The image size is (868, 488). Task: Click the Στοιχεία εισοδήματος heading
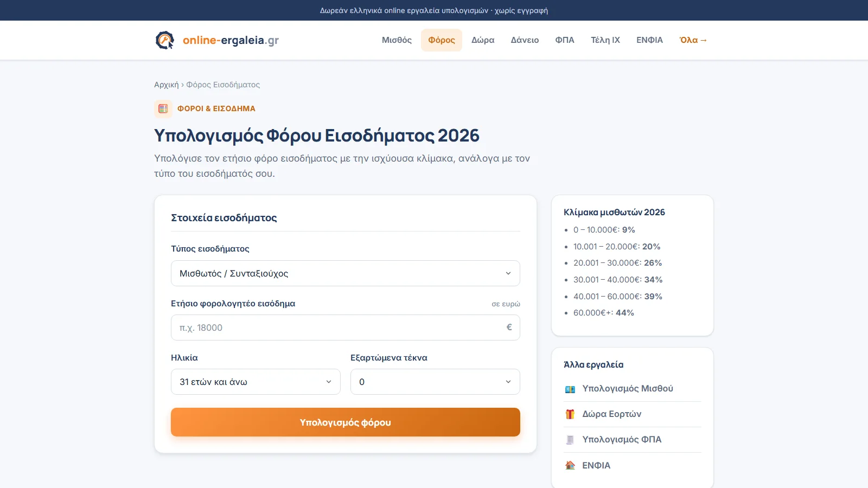coord(224,218)
